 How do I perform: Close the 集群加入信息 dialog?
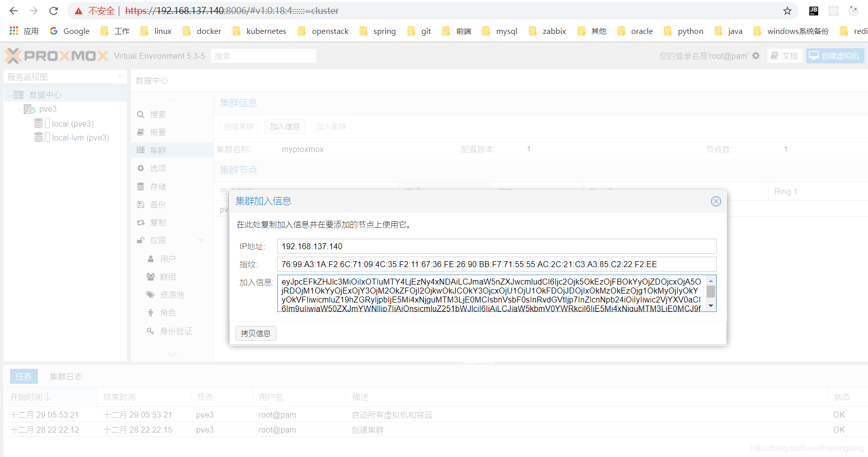(x=716, y=201)
